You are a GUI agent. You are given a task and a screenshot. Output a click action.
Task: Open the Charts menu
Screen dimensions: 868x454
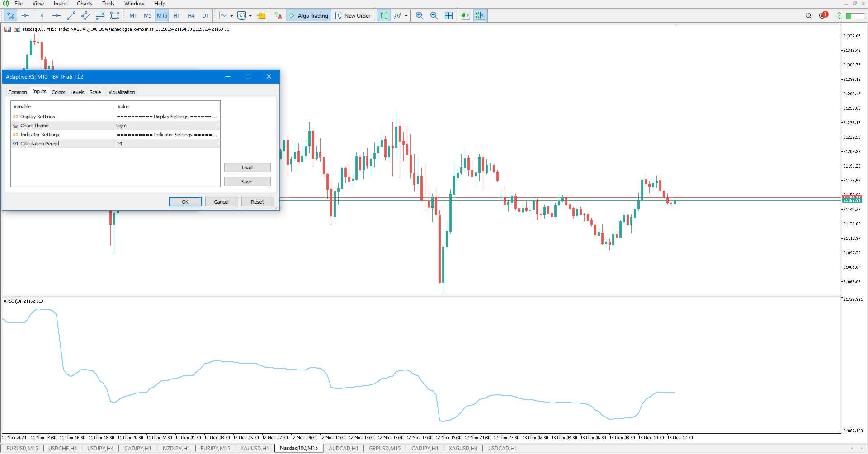pyautogui.click(x=84, y=4)
